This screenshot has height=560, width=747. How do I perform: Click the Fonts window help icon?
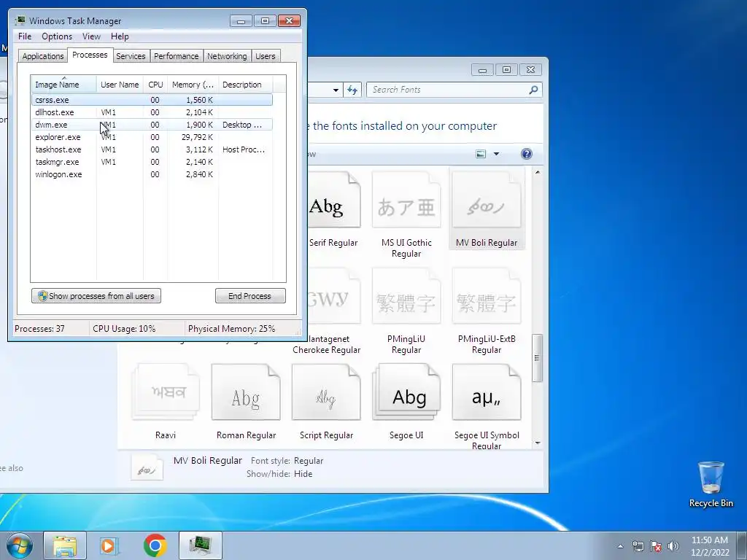(x=527, y=154)
